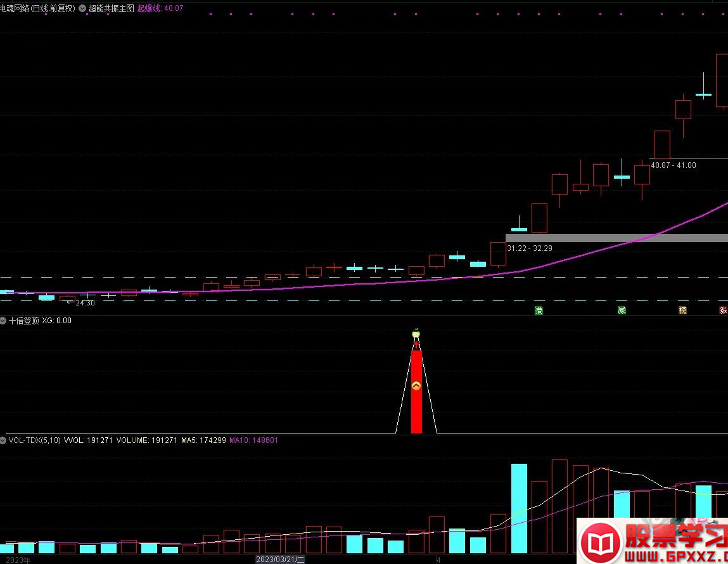Screen dimensions: 728x564
Task: Click the MA5: 174299 value
Action: click(203, 440)
